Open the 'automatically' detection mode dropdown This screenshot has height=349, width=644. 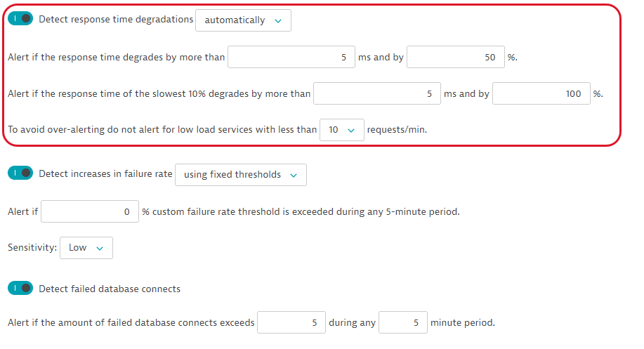pos(242,20)
